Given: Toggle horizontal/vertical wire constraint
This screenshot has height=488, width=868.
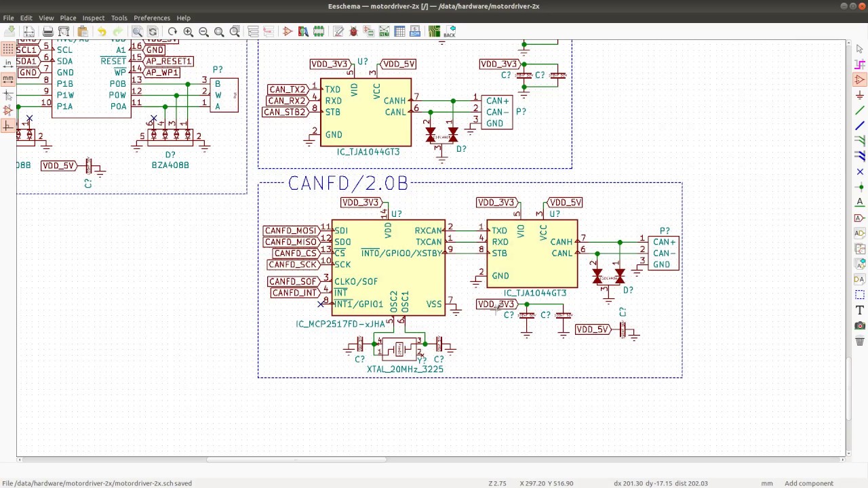Looking at the screenshot, I should pyautogui.click(x=8, y=125).
